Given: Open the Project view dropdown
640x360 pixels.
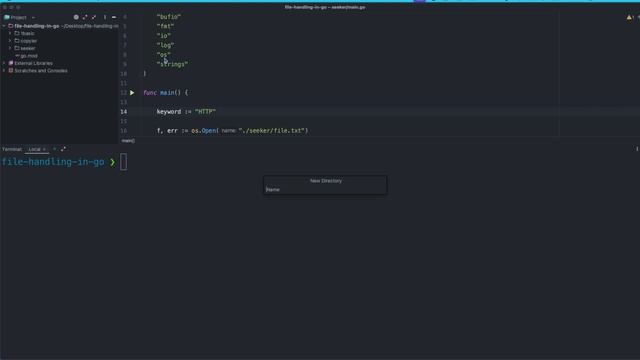Looking at the screenshot, I should [33, 18].
